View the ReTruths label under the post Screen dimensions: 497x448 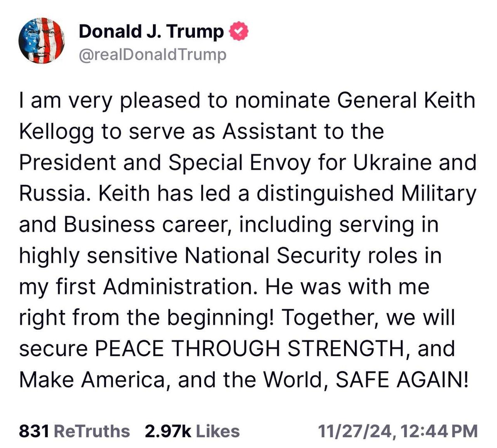(92, 431)
